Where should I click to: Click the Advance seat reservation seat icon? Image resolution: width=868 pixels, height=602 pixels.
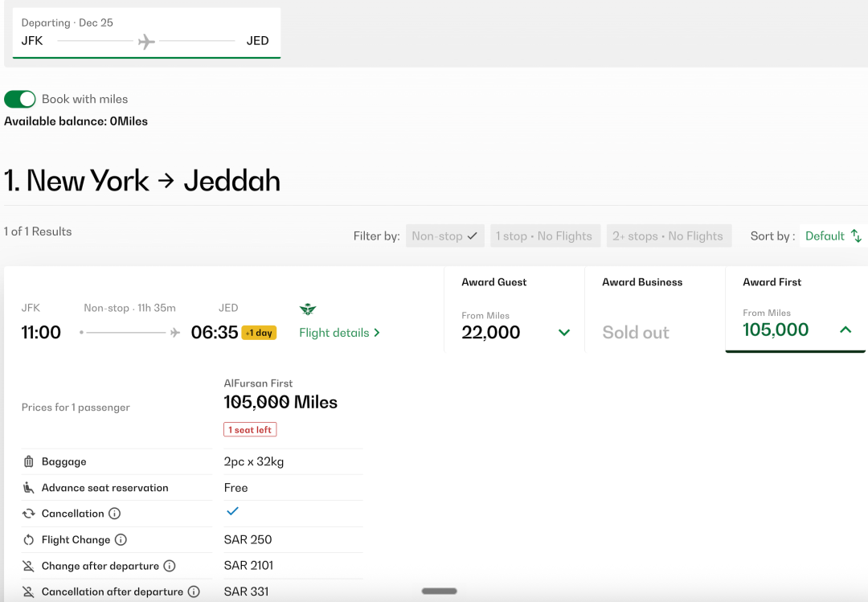(x=29, y=487)
